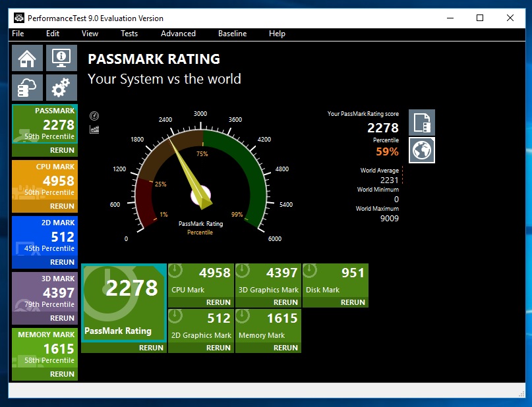Open settings with the gears icon

tap(61, 88)
